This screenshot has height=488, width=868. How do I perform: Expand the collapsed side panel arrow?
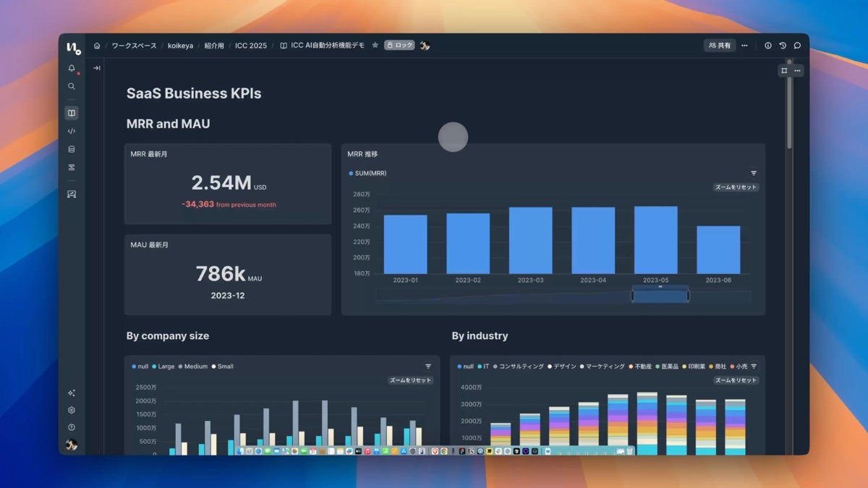[97, 69]
